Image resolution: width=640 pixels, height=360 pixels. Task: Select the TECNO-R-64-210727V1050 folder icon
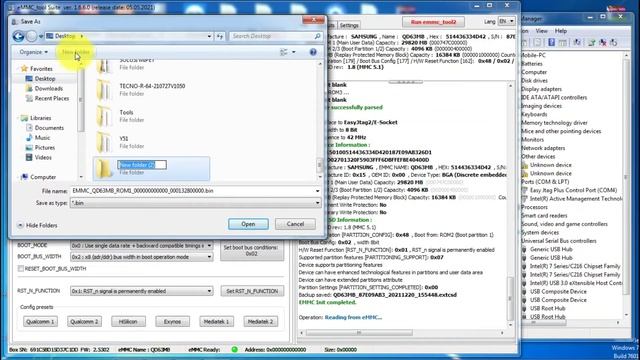(x=104, y=89)
